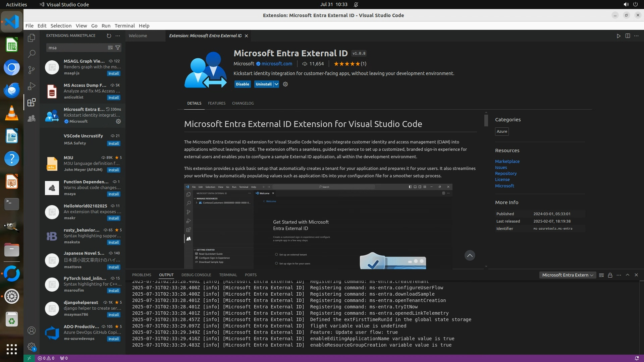644x362 pixels.
Task: Open the Explorer view in activity bar
Action: point(32,38)
